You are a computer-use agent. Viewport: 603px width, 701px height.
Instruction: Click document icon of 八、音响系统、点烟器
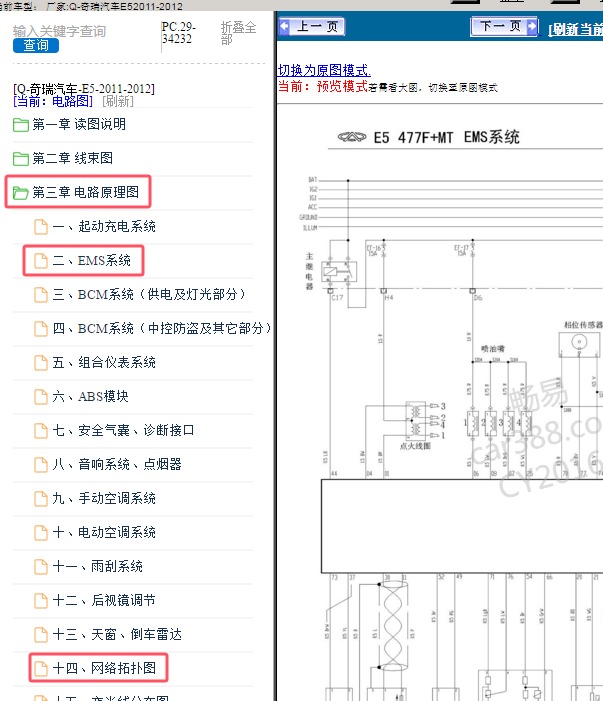41,465
